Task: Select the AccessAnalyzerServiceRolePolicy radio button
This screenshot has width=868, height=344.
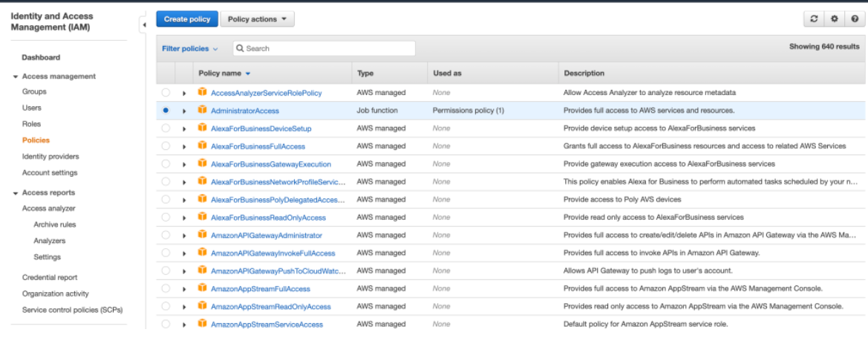Action: [166, 93]
